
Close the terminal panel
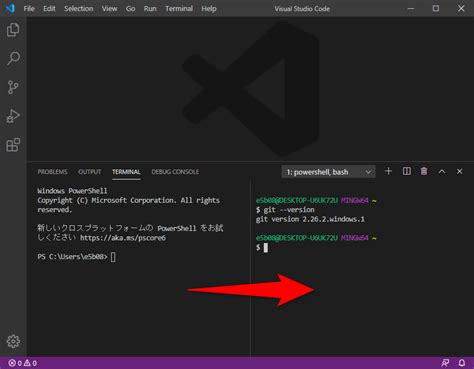(x=459, y=171)
